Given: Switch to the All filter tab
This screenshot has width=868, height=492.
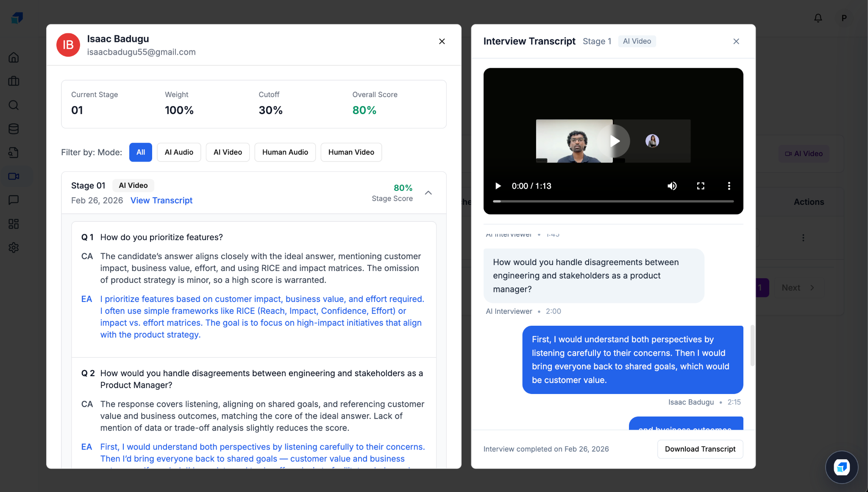Looking at the screenshot, I should click(x=140, y=152).
